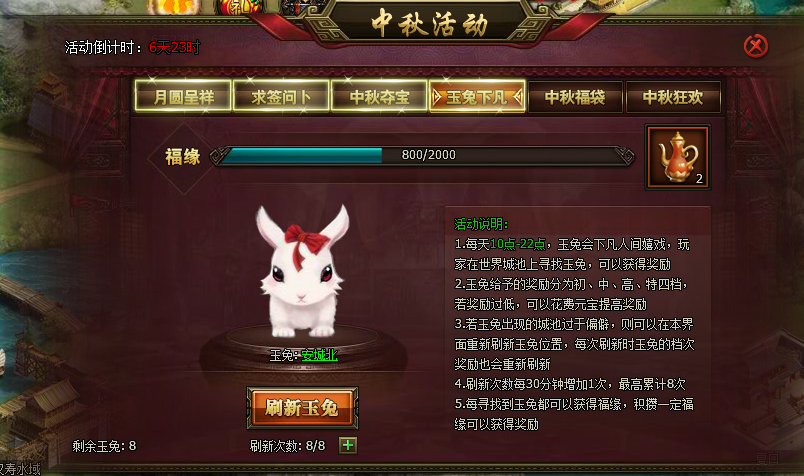Open the 中秋福袋 tab
This screenshot has width=804, height=476.
point(575,97)
